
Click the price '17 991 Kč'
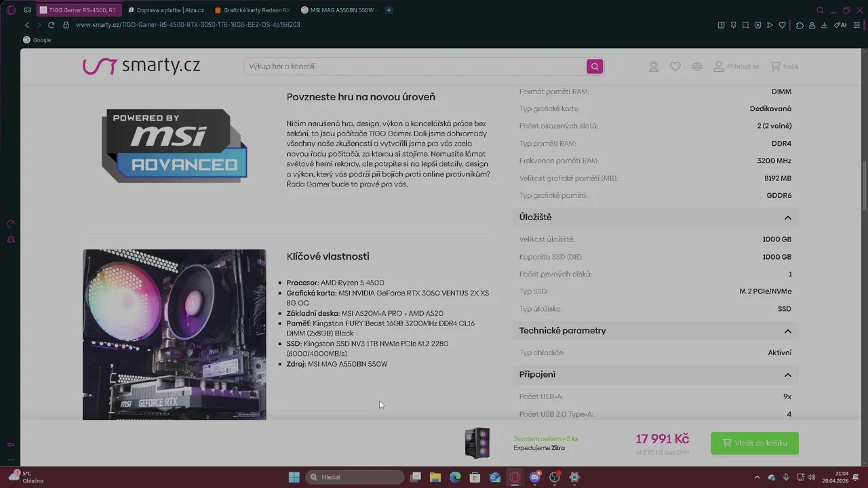click(662, 439)
